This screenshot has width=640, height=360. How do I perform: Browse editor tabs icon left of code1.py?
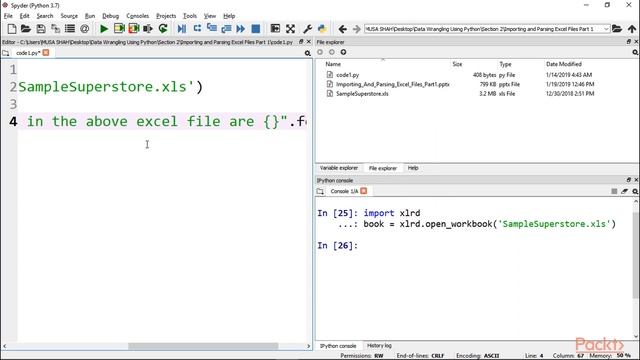point(6,53)
